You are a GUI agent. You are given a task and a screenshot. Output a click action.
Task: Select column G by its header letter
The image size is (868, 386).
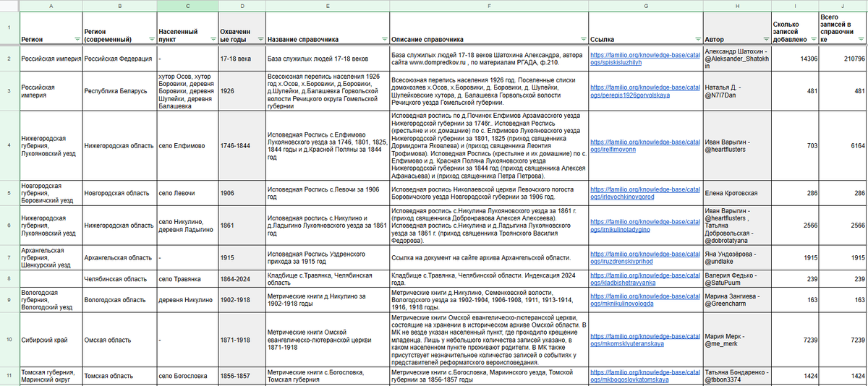click(x=645, y=5)
